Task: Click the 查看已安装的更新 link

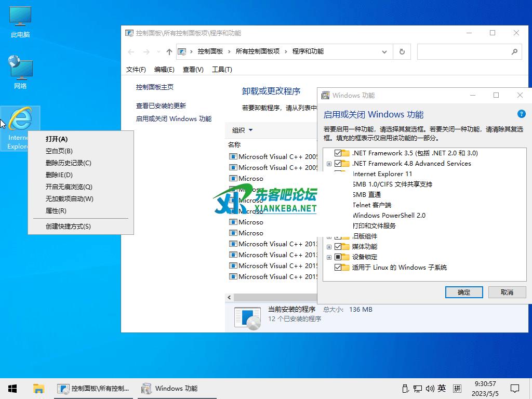Action: (161, 105)
